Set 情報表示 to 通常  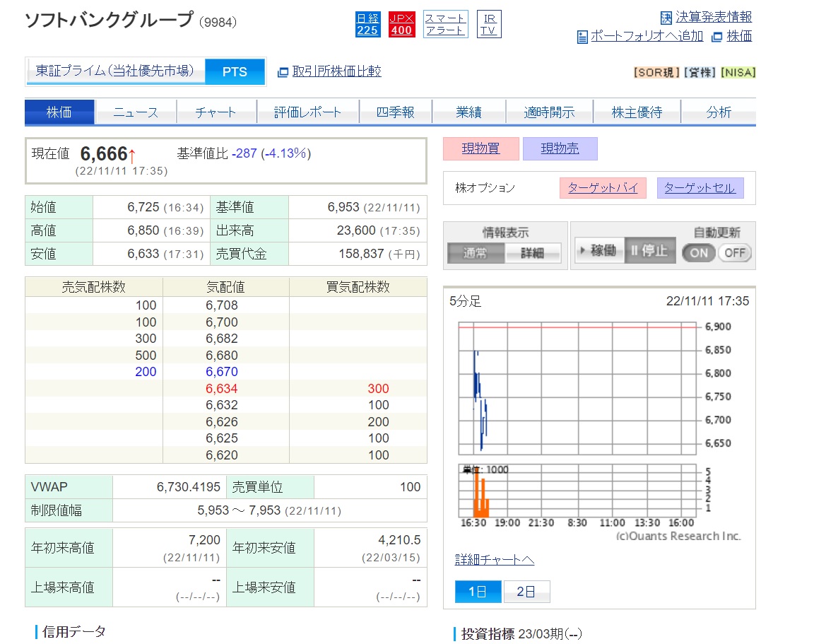[x=475, y=253]
